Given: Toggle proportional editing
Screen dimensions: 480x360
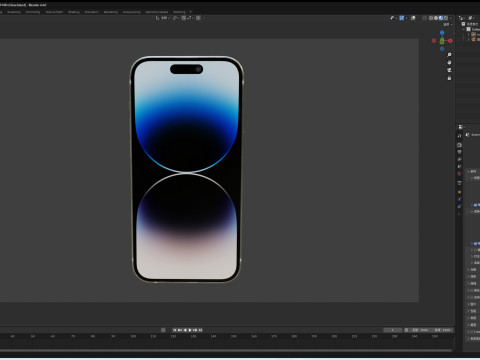Looking at the screenshot, I should click(x=198, y=18).
